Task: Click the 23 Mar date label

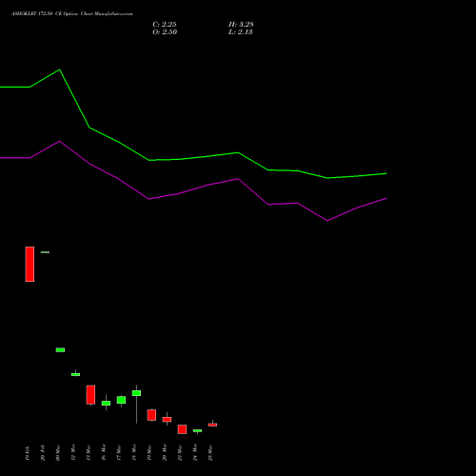Action: point(180,452)
